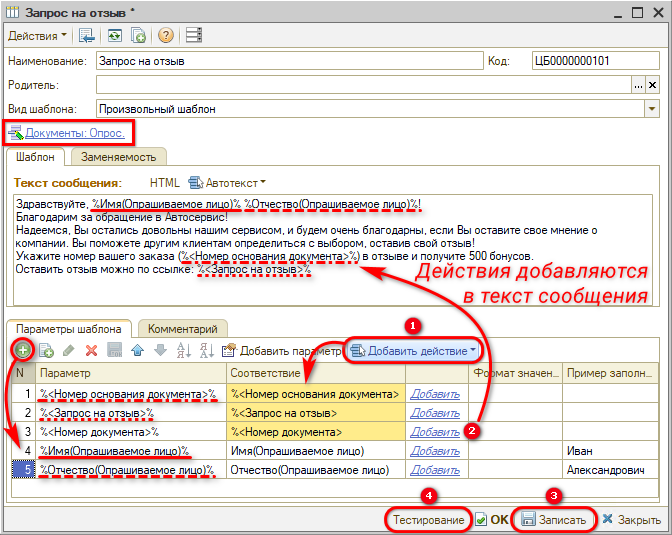Open help with the question mark icon
The height and width of the screenshot is (535, 672).
pyautogui.click(x=165, y=36)
